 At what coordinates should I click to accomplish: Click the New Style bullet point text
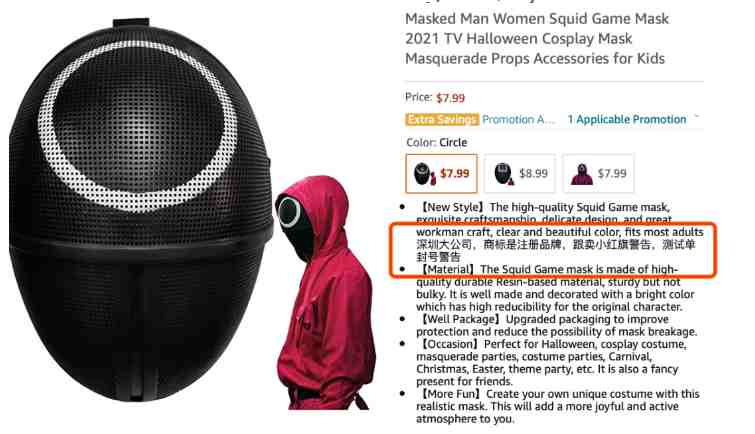click(x=560, y=220)
